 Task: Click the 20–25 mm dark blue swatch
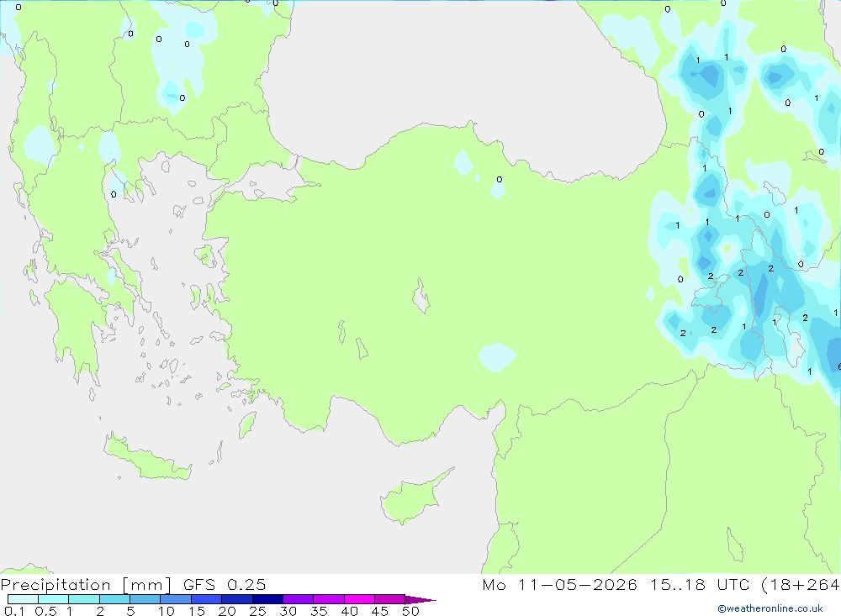(237, 599)
